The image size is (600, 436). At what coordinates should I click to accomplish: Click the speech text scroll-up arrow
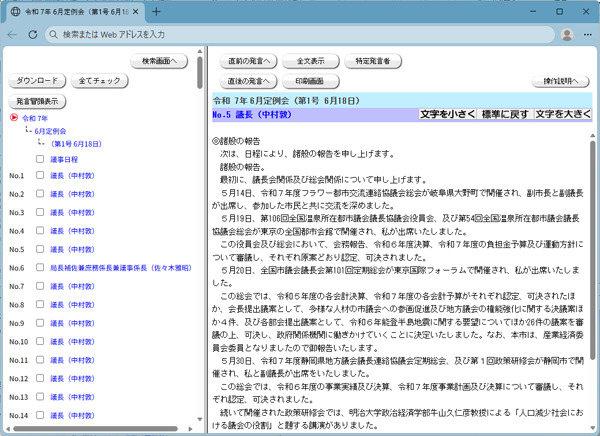[x=593, y=136]
